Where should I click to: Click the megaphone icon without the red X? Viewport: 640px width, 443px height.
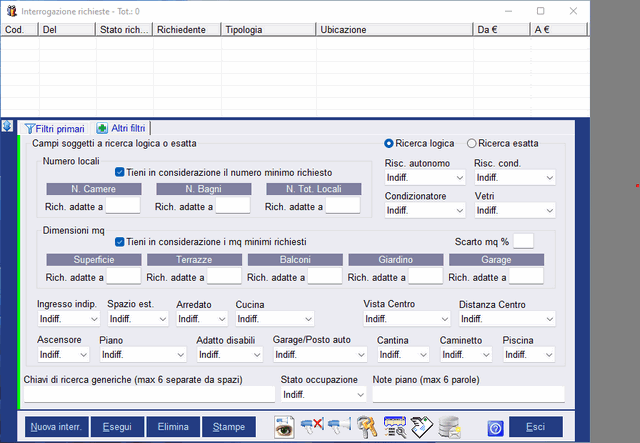pos(339,427)
